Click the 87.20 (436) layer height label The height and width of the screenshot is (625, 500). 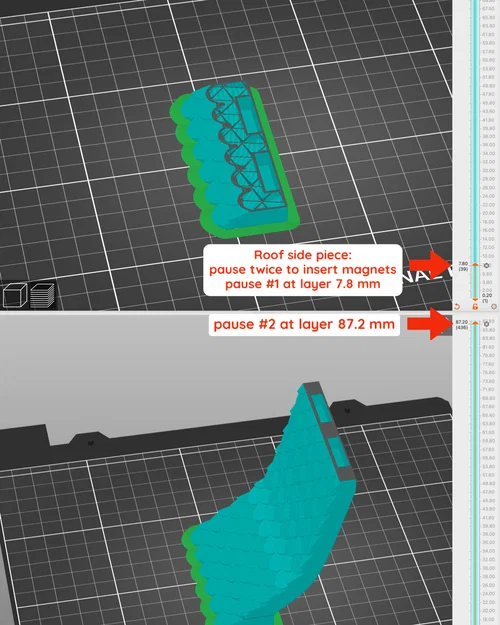click(462, 324)
